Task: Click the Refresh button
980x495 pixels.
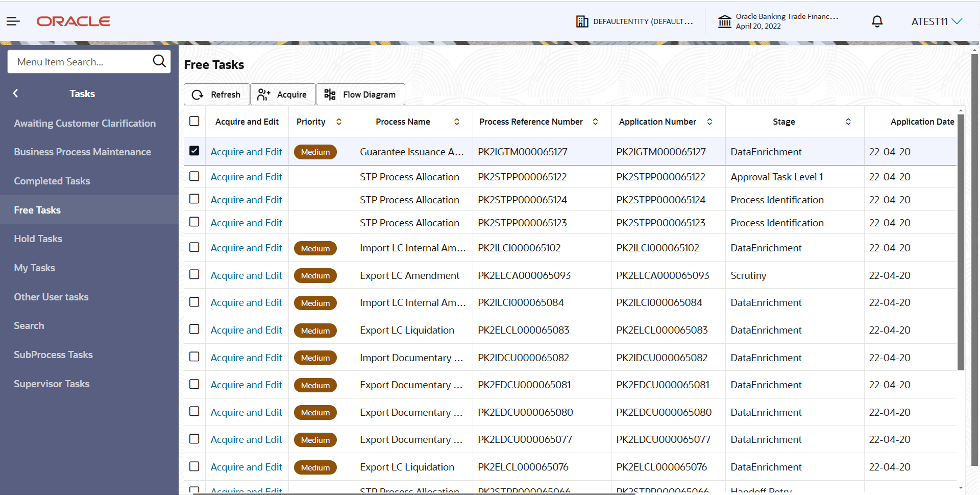Action: 216,95
